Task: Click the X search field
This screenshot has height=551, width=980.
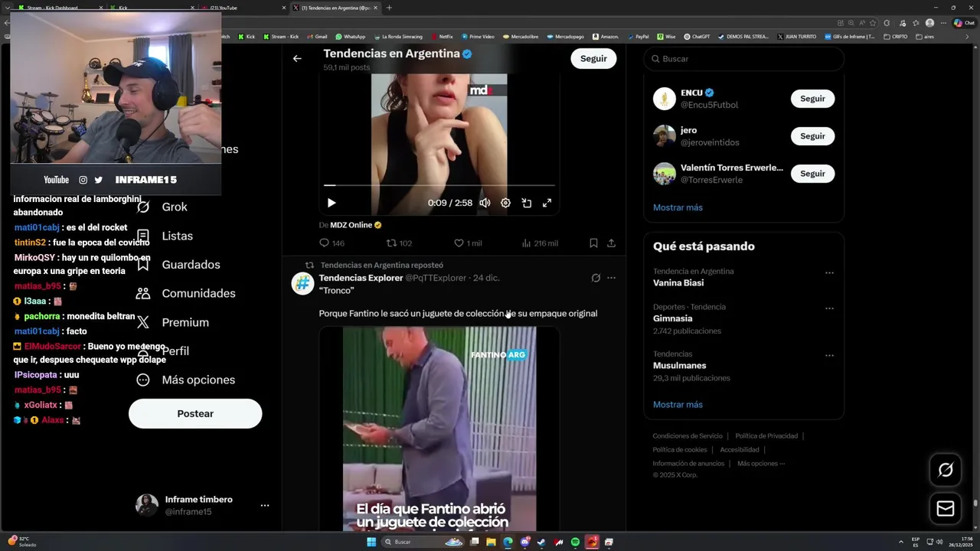Action: pyautogui.click(x=743, y=59)
